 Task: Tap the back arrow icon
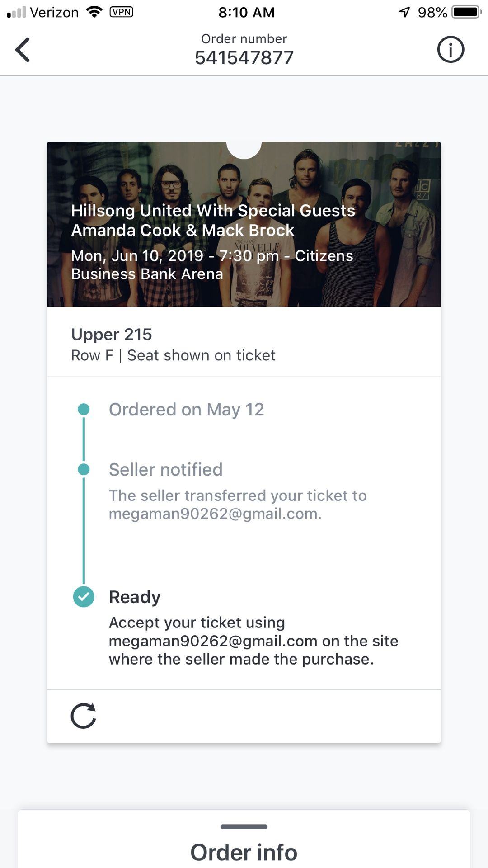coord(23,50)
